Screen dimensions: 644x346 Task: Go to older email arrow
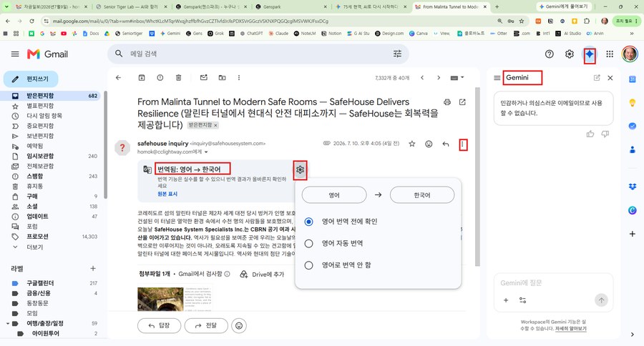(x=439, y=78)
